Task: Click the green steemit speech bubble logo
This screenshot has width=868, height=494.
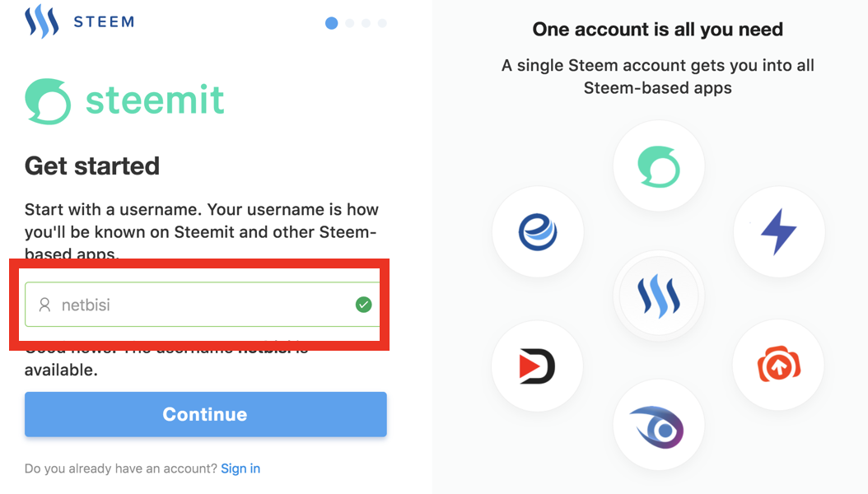Action: tap(48, 100)
